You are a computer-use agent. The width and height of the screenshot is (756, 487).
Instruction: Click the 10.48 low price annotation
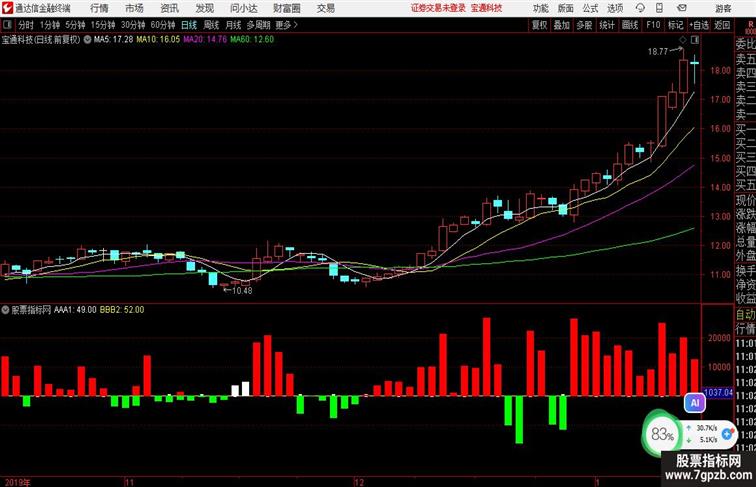(242, 290)
